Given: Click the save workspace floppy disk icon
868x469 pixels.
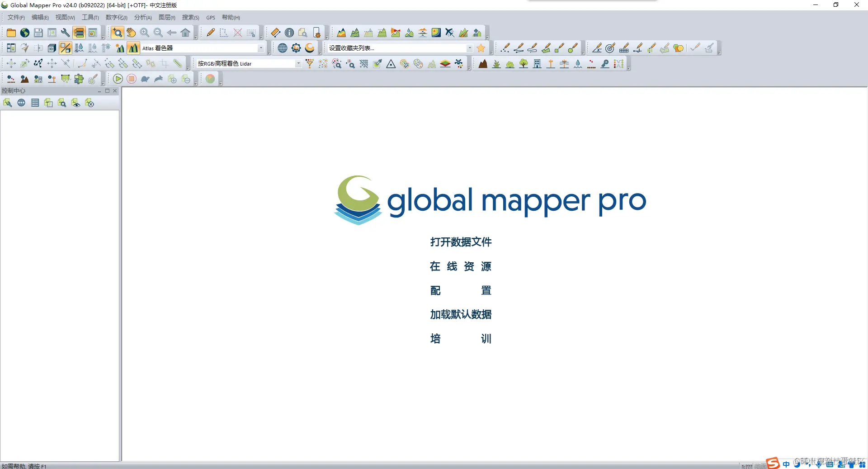Looking at the screenshot, I should [38, 33].
